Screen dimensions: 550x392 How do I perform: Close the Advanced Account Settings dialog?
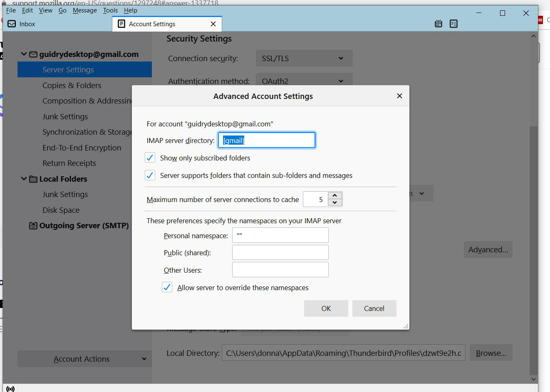click(399, 96)
